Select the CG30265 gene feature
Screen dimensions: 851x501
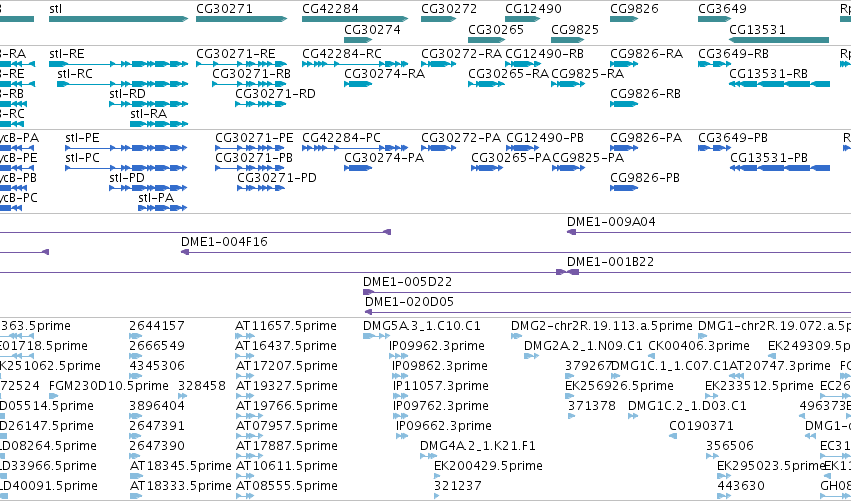pos(487,40)
